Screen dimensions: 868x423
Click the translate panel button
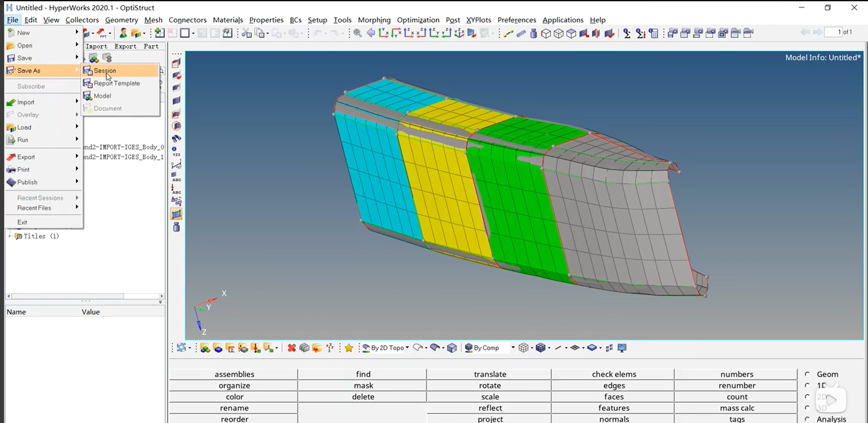[x=490, y=374]
